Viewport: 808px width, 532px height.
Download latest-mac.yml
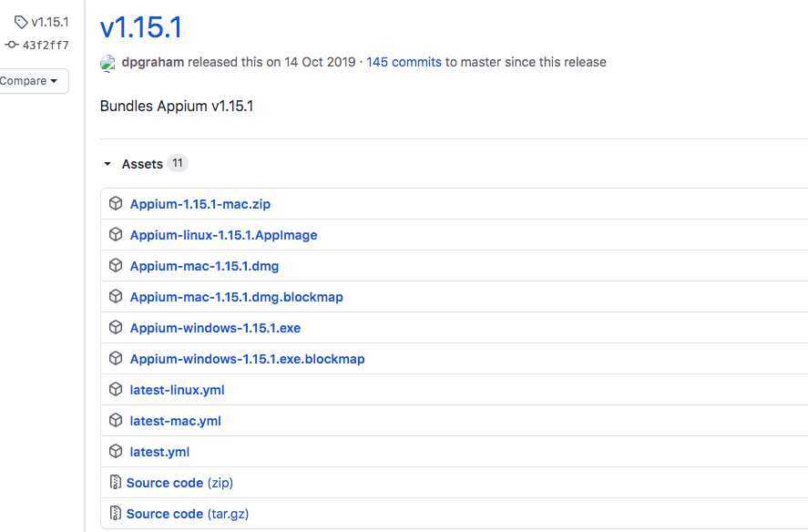coord(175,421)
